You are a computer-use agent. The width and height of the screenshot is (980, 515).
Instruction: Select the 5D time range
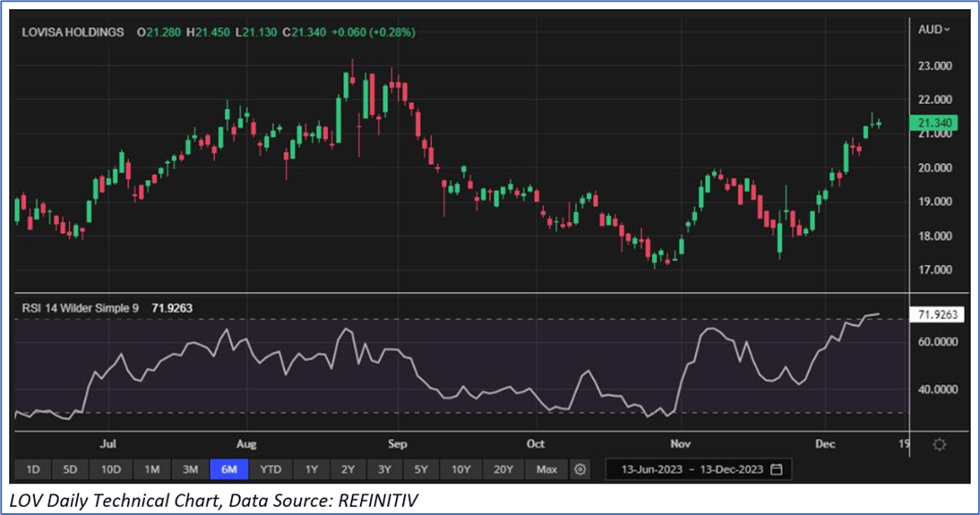[70, 469]
